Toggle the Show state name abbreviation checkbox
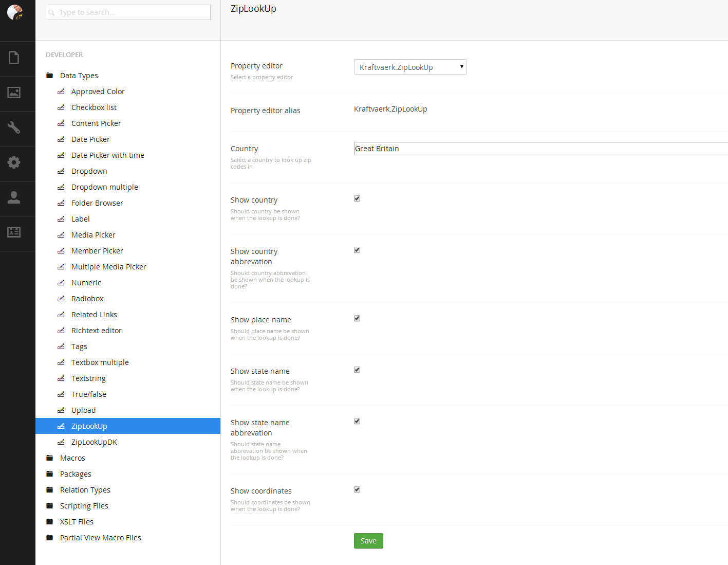The image size is (728, 565). click(357, 421)
